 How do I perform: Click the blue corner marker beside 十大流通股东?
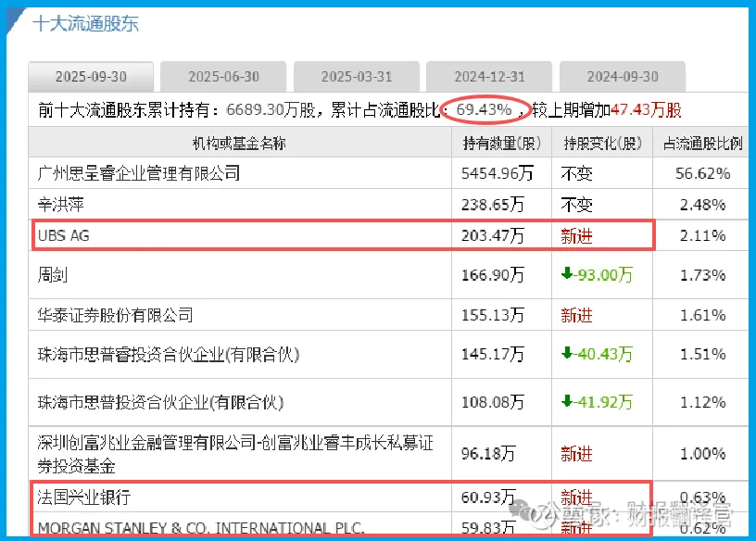(x=15, y=20)
